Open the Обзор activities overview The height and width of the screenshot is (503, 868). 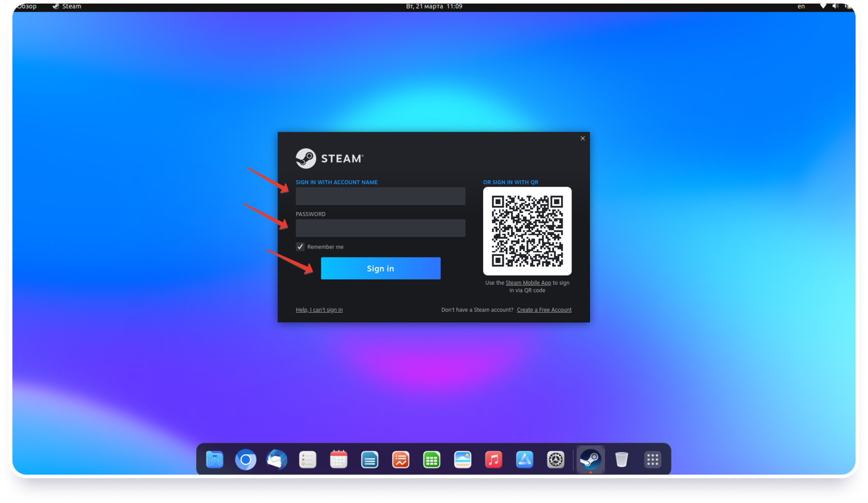27,6
